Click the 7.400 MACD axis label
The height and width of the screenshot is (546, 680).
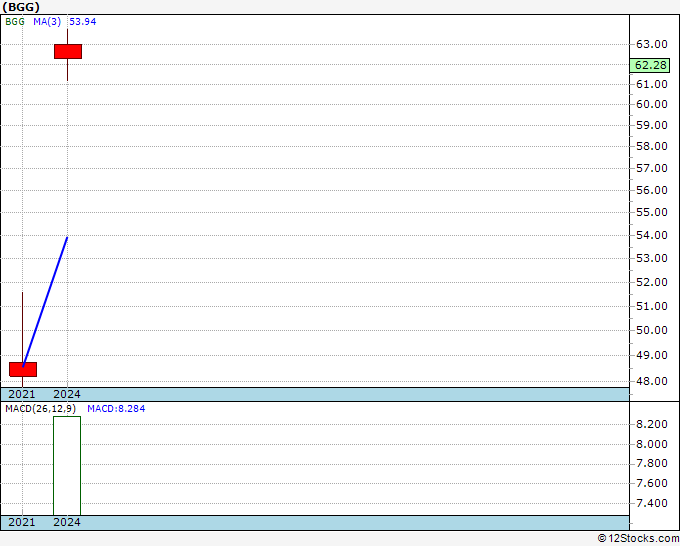tap(651, 503)
